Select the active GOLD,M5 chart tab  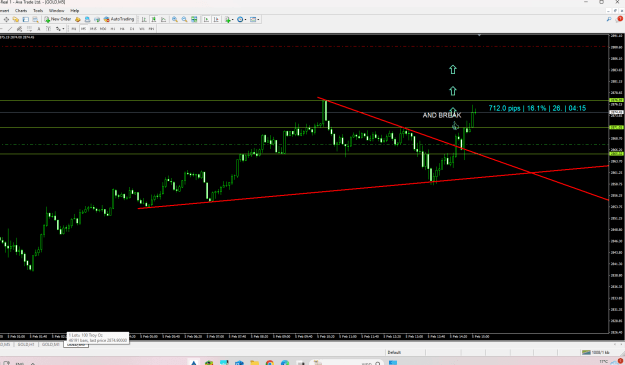coord(76,345)
